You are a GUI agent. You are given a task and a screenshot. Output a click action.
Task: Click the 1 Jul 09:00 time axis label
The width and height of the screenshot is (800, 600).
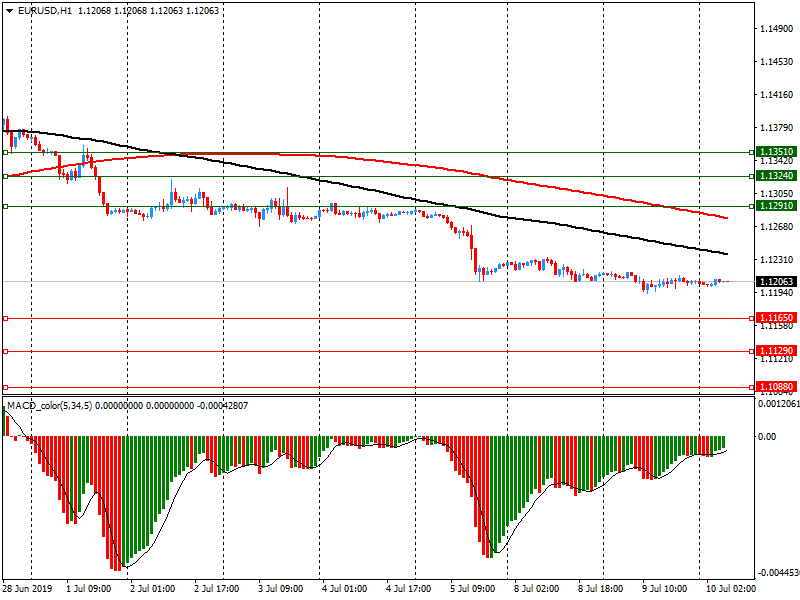pyautogui.click(x=89, y=588)
